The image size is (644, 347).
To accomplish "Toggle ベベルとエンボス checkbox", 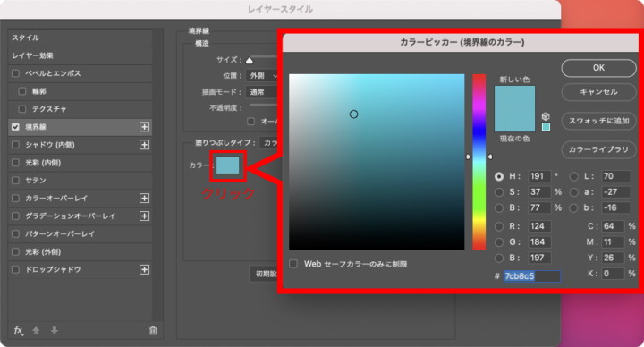I will click(x=15, y=73).
